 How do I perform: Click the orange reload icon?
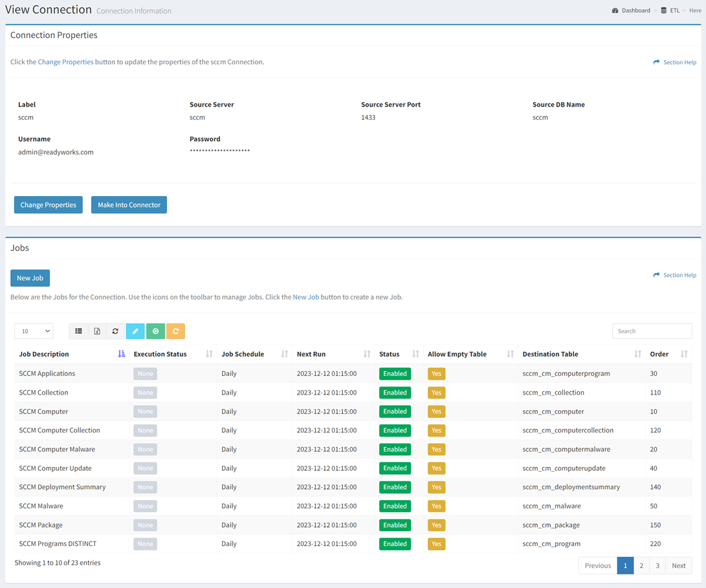(x=175, y=331)
